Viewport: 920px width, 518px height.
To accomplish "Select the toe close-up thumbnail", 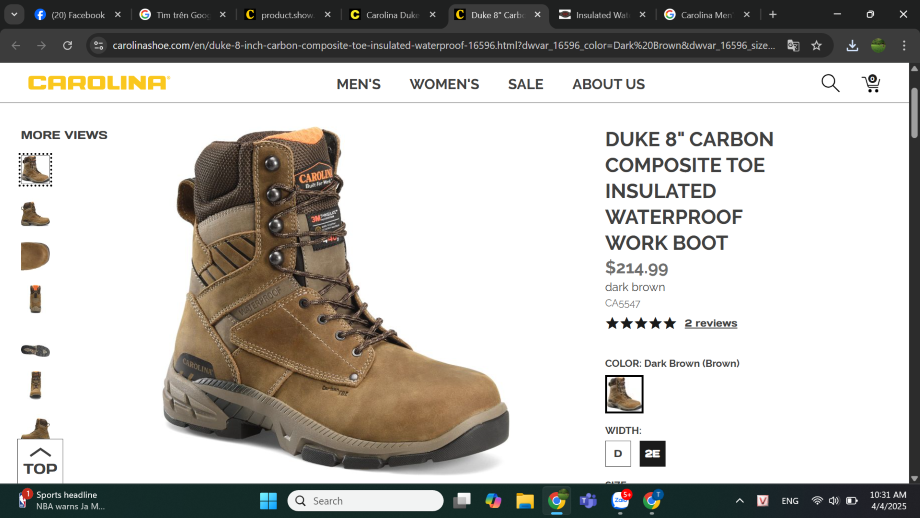I will pos(35,256).
